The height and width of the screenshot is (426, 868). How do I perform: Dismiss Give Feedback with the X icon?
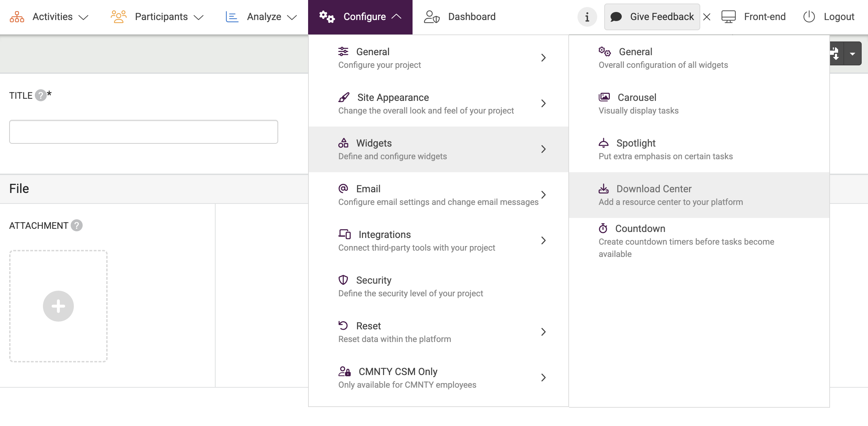[x=707, y=17]
